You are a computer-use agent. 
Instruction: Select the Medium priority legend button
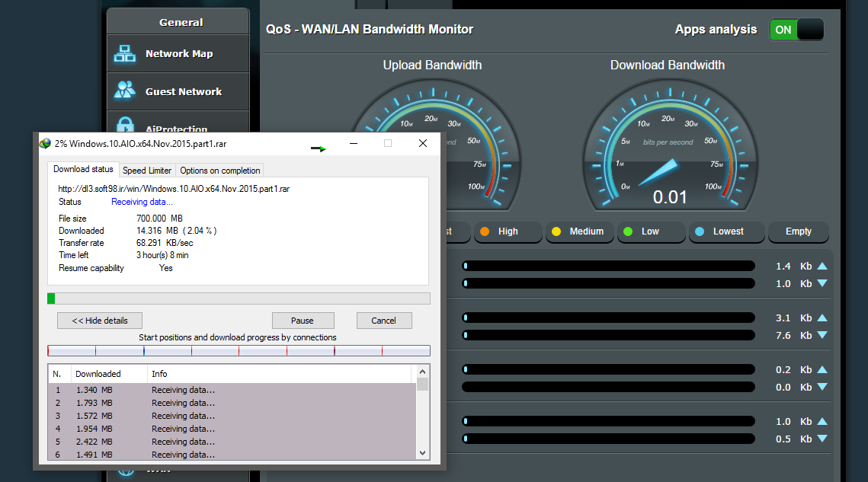pyautogui.click(x=580, y=231)
